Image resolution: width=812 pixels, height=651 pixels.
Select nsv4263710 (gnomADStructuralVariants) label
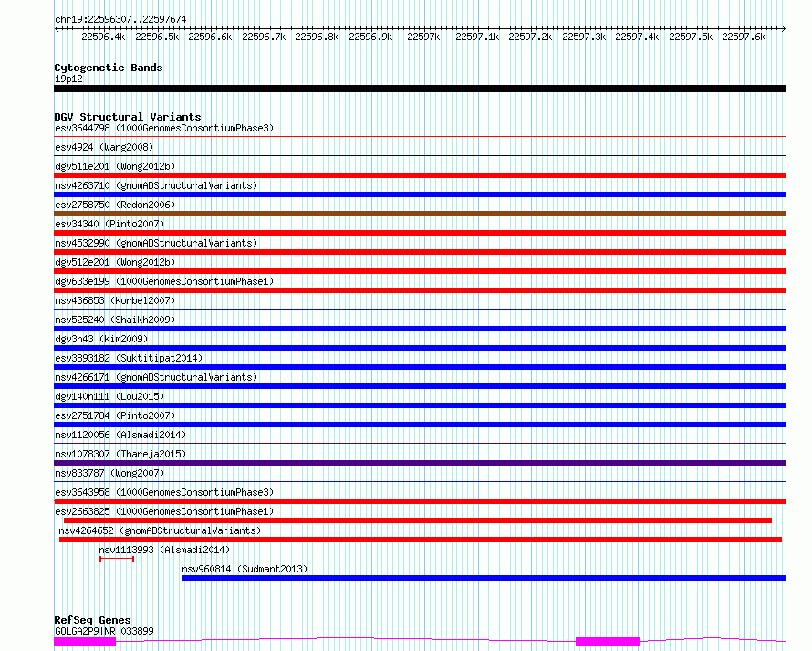coord(156,185)
